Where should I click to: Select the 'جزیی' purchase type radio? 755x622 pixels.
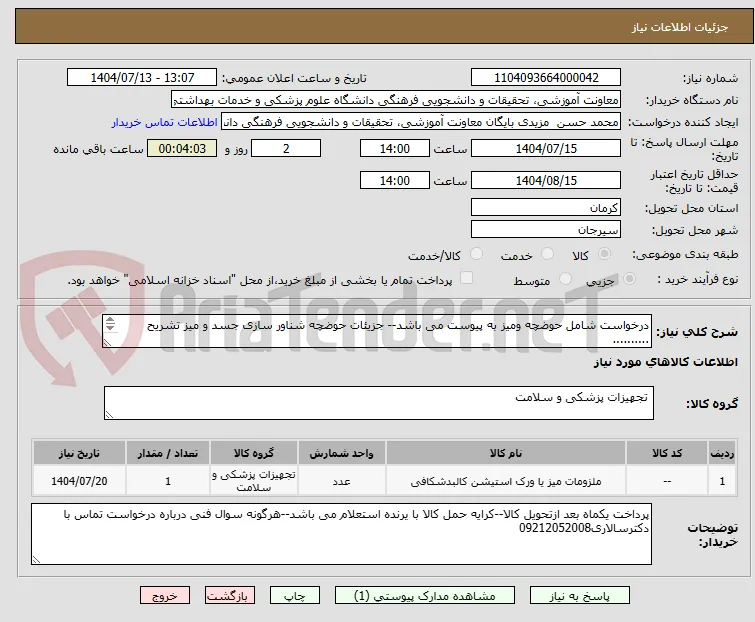click(x=629, y=279)
